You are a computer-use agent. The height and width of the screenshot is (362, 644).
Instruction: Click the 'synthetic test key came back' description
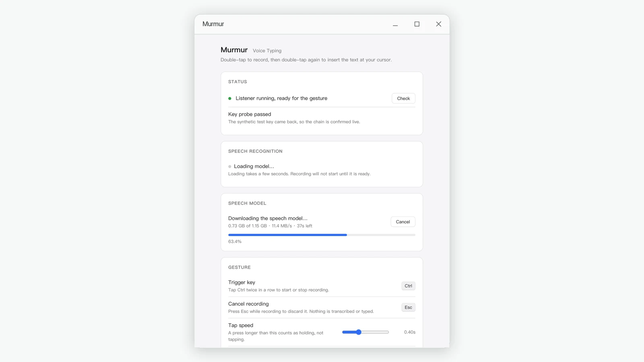[294, 122]
